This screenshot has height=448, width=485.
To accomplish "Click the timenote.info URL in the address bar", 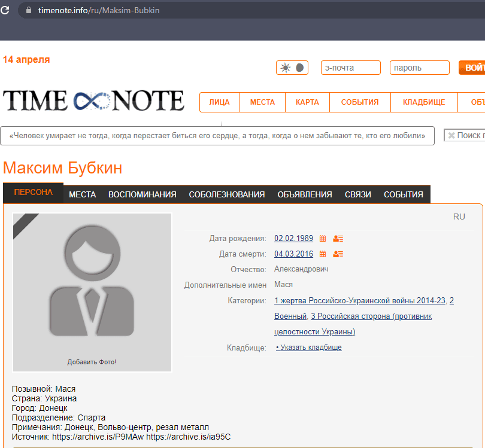I will point(99,10).
